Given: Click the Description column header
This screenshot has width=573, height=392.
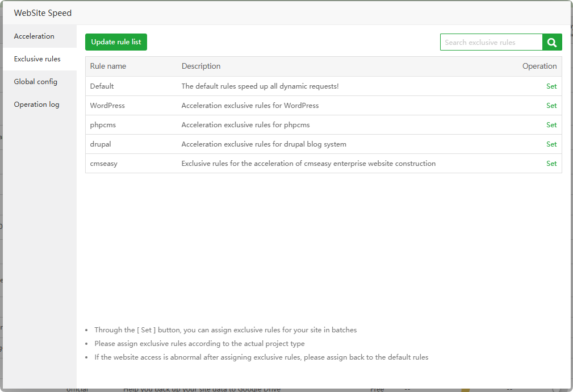Looking at the screenshot, I should click(x=201, y=66).
